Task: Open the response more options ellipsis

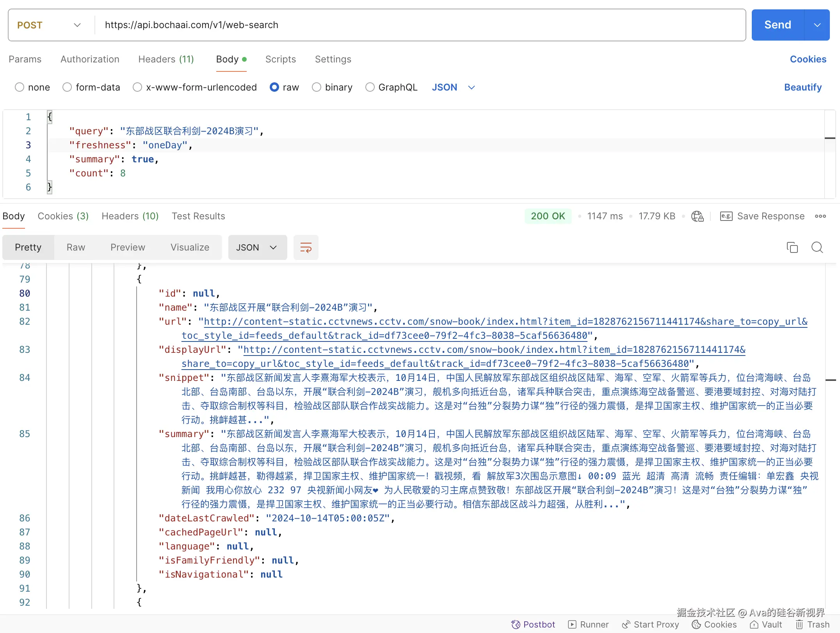Action: [820, 216]
